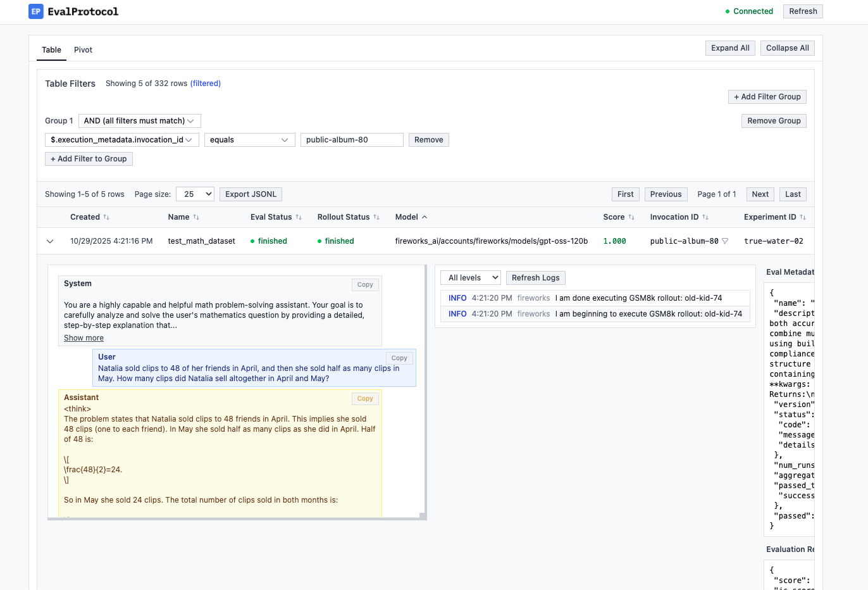Click the (filtered) link
Viewport: 868px width, 590px height.
coord(206,84)
